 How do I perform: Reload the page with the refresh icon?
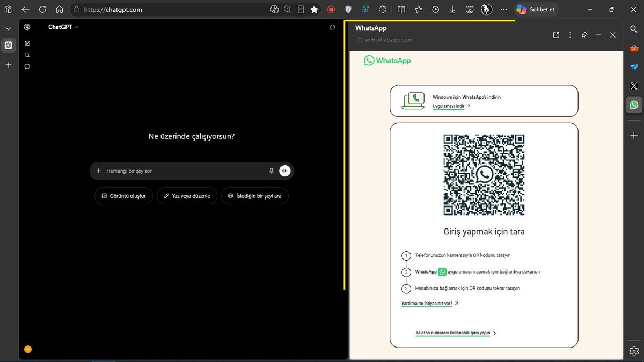point(42,9)
